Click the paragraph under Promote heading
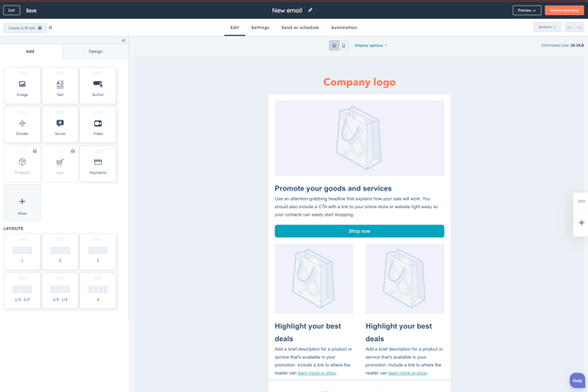The image size is (588, 392). 356,206
